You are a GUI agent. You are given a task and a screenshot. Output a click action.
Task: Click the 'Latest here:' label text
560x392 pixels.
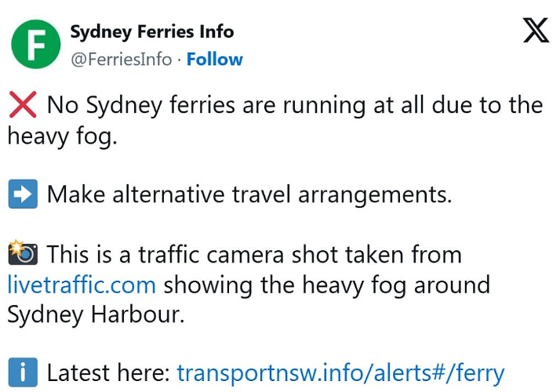point(108,372)
